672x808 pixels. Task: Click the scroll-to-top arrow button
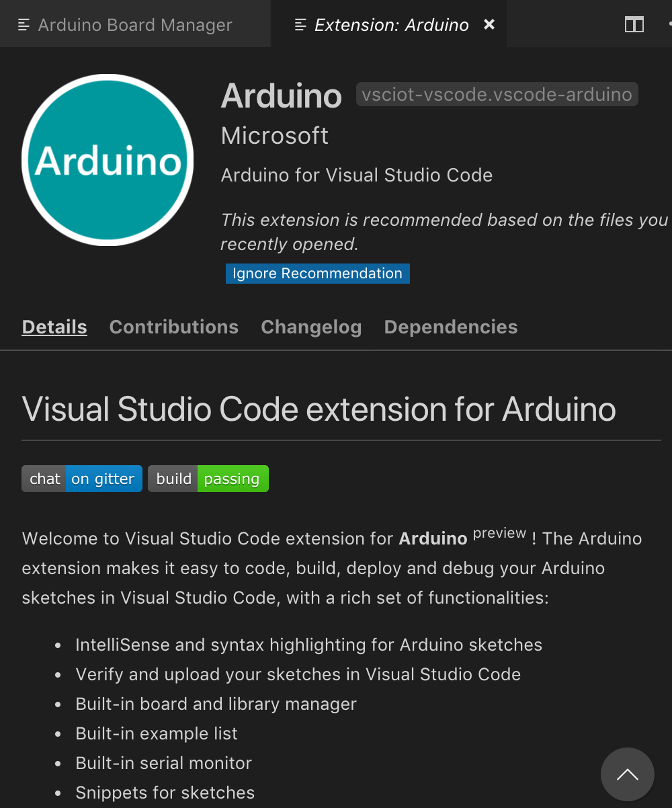click(628, 774)
